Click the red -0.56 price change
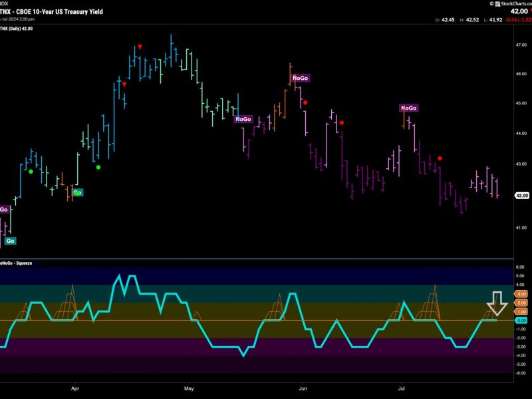 tap(511, 20)
